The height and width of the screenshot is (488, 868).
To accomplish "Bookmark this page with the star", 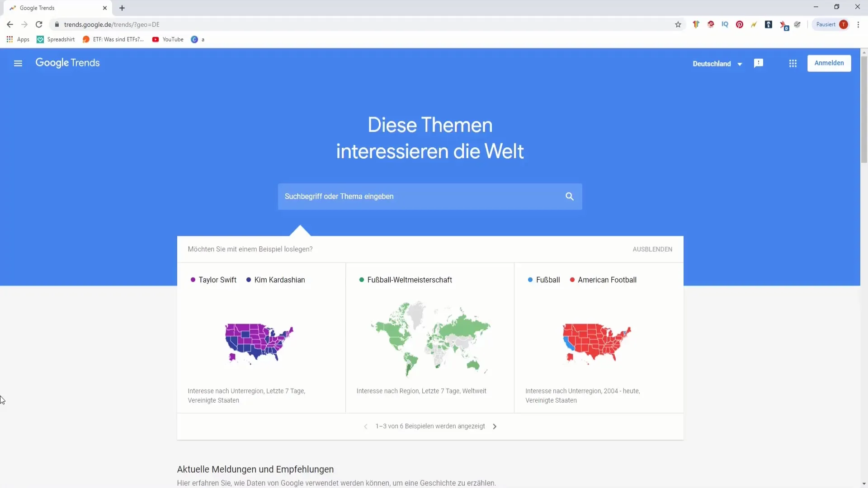I will click(678, 24).
